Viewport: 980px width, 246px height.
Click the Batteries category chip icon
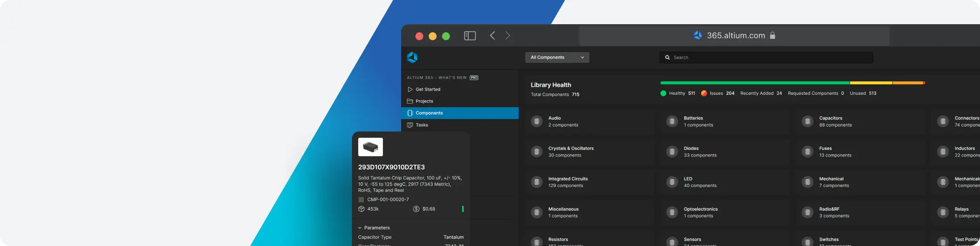(672, 121)
